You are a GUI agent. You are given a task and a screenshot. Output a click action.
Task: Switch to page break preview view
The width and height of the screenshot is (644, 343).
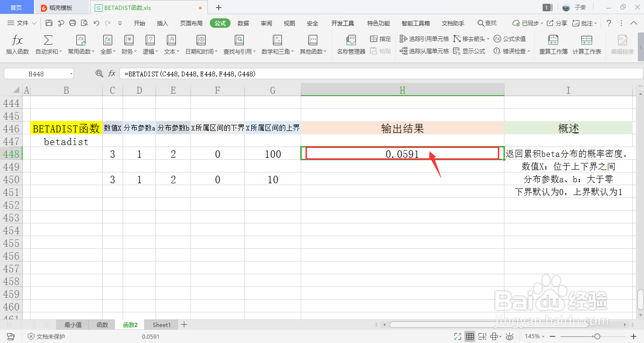click(482, 336)
